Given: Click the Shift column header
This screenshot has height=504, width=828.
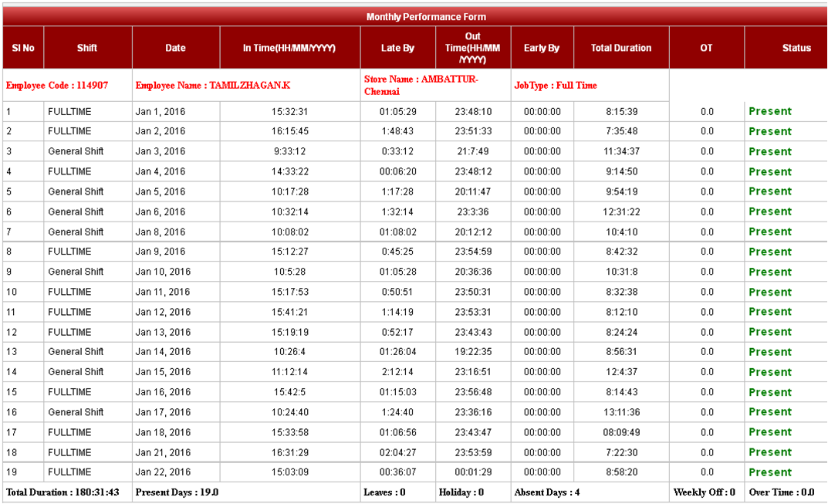Looking at the screenshot, I should tap(87, 48).
